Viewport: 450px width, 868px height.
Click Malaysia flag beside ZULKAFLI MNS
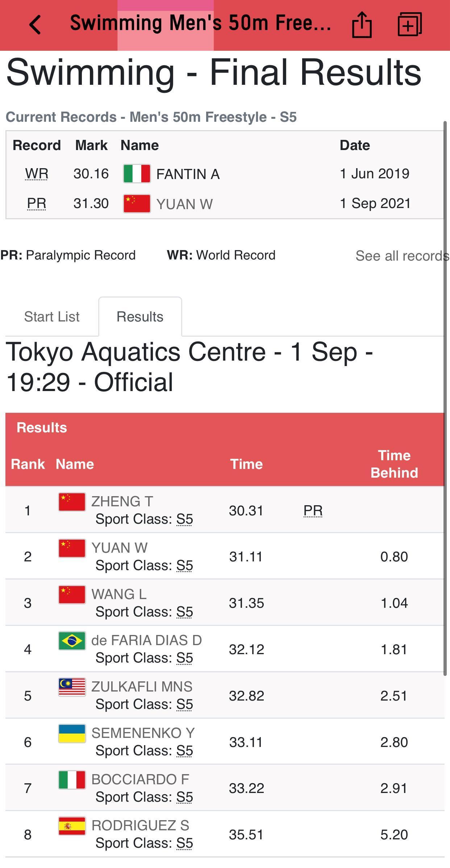pyautogui.click(x=72, y=687)
